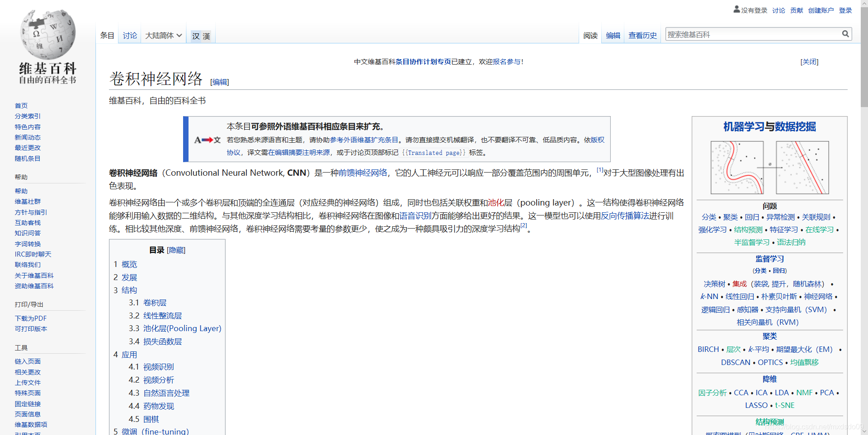868x435 pixels.
Task: Open IRC即时聊天 in the sidebar
Action: (x=33, y=254)
